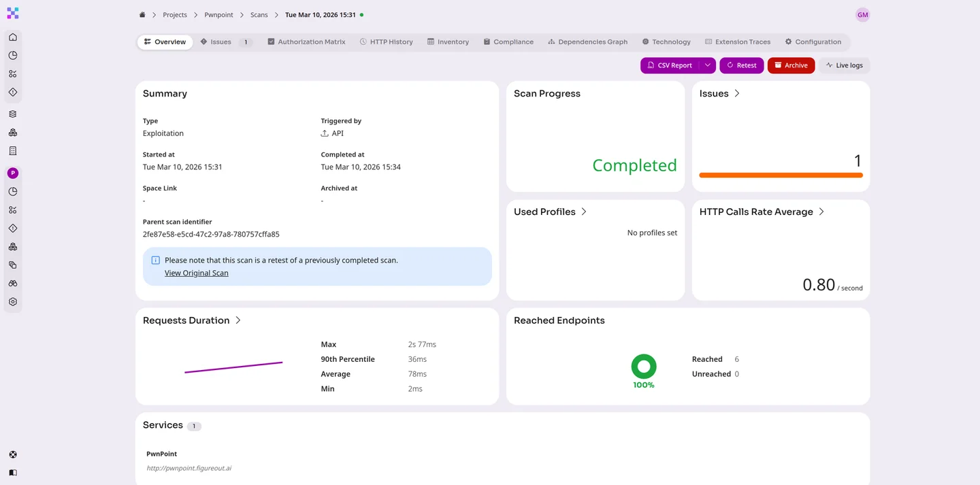Open settings via the sidebar gear icon
Viewport: 980px width, 485px height.
tap(13, 302)
